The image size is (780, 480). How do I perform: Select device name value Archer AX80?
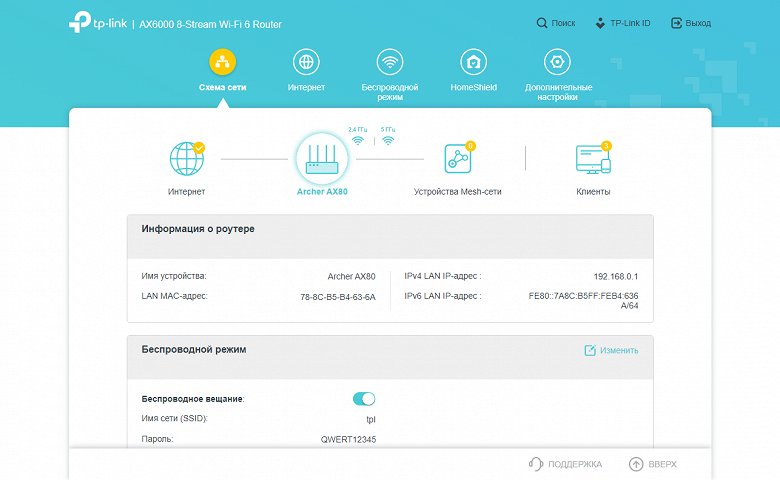pyautogui.click(x=351, y=277)
